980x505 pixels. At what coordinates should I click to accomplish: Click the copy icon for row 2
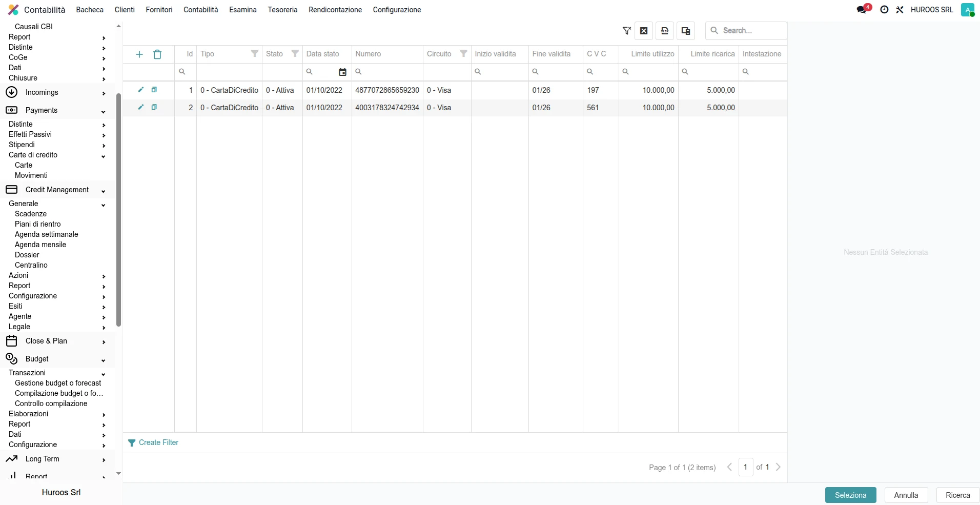154,107
